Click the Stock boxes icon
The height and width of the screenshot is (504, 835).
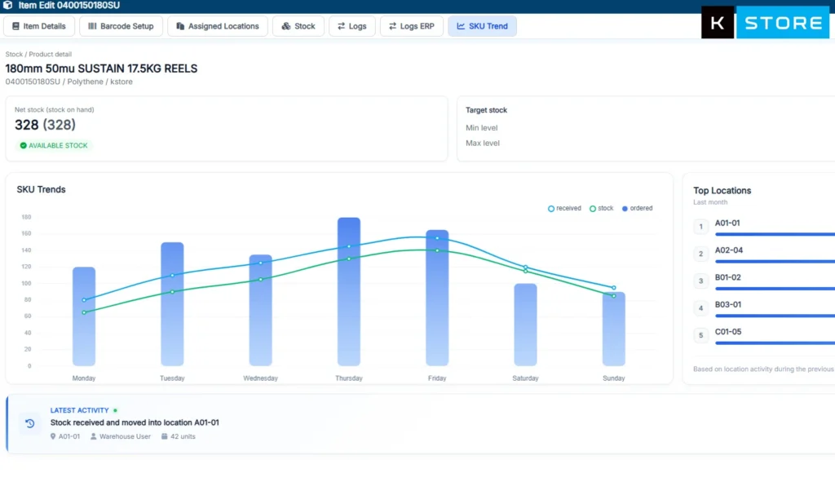pyautogui.click(x=286, y=26)
